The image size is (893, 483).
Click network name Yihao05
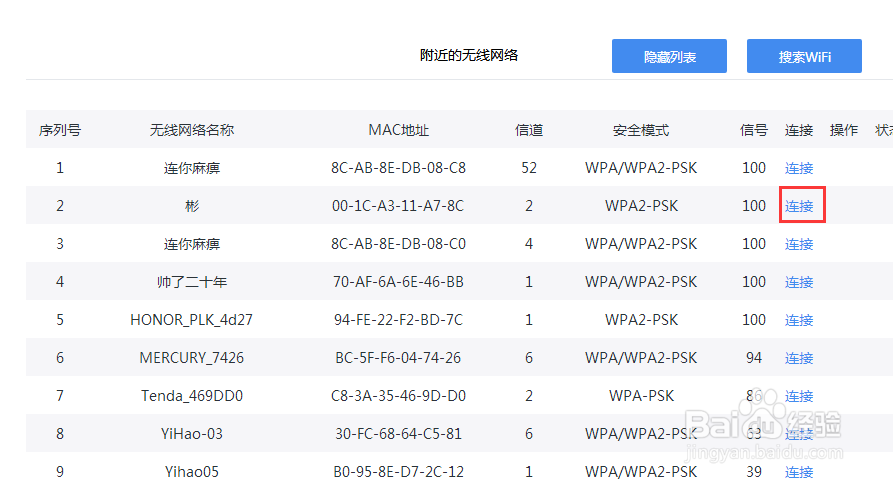(192, 472)
